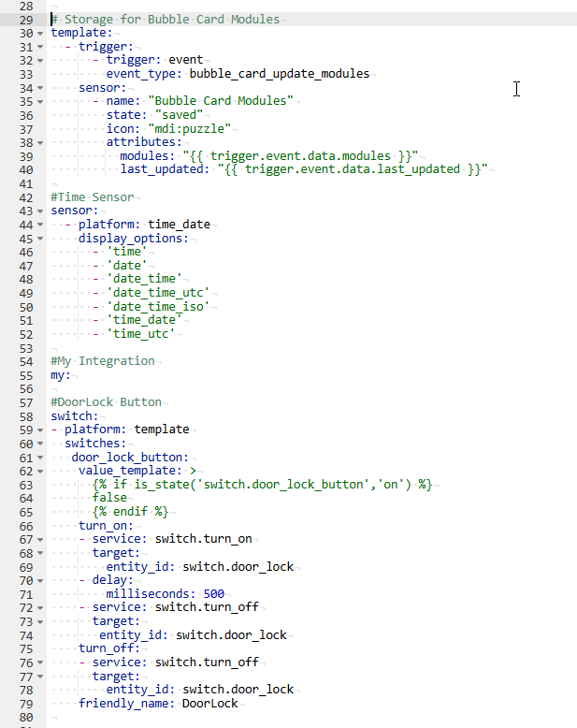Fold the platform template entry, line 59
577x728 pixels.
click(x=40, y=430)
